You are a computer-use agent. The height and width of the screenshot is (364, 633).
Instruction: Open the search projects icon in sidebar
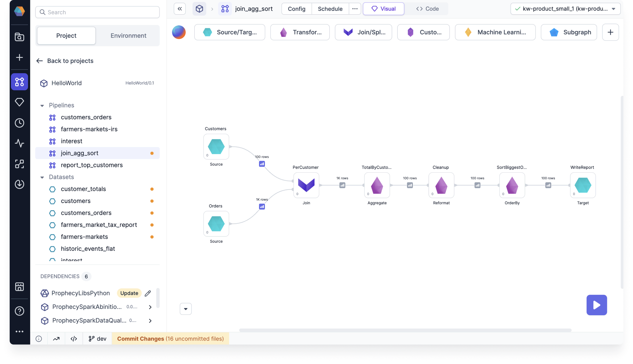coord(19,37)
